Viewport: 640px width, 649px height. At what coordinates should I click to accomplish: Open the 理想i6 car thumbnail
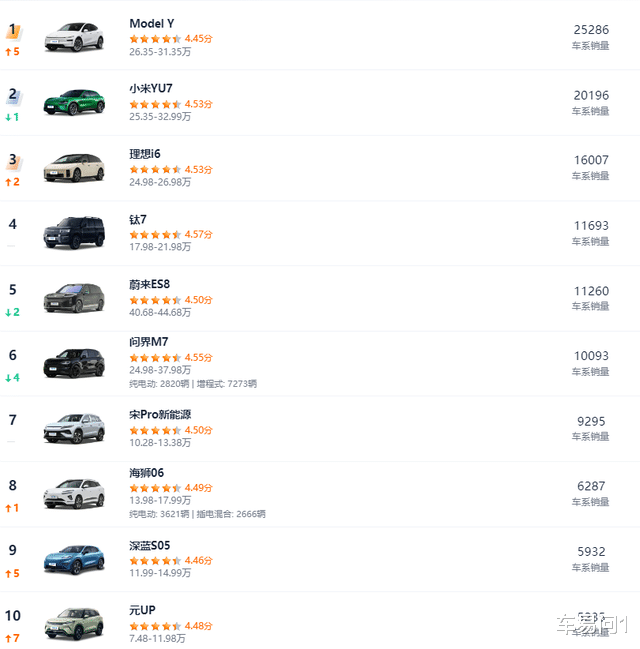(73, 167)
